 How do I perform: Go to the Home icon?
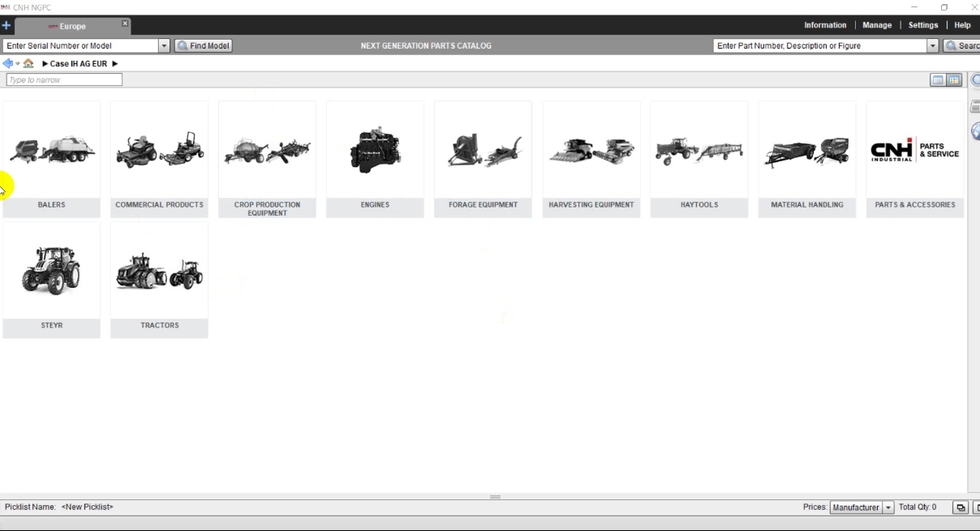(x=28, y=63)
